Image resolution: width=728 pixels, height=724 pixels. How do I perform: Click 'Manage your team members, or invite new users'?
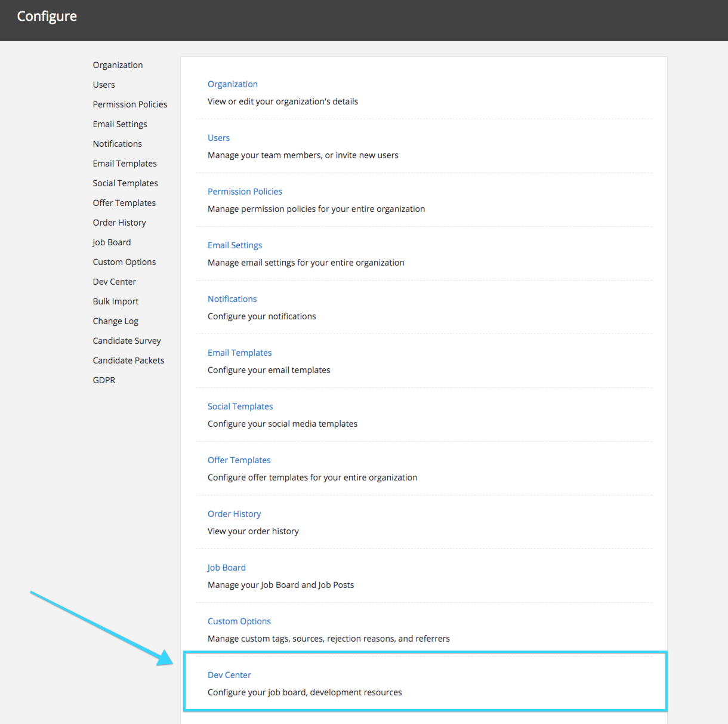coord(303,155)
